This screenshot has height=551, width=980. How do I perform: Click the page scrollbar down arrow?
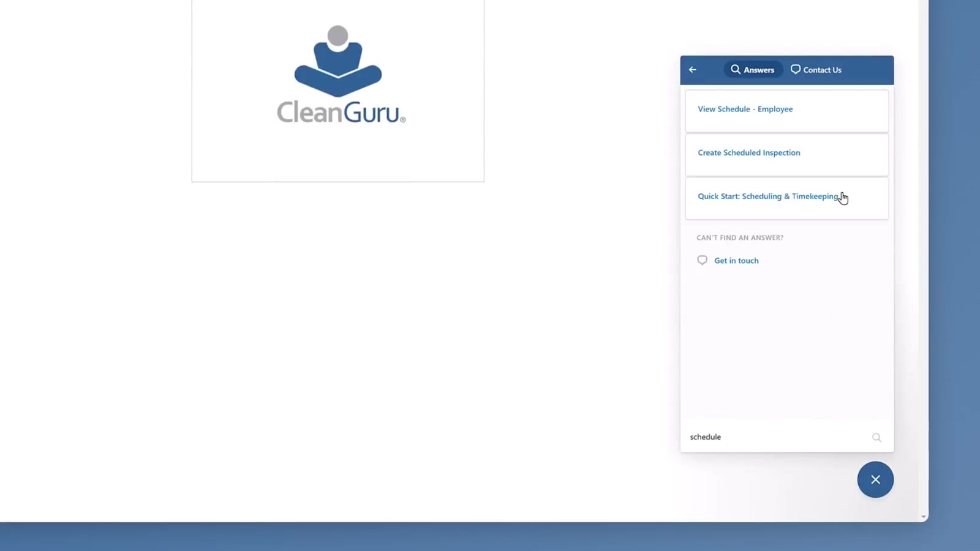click(x=924, y=517)
